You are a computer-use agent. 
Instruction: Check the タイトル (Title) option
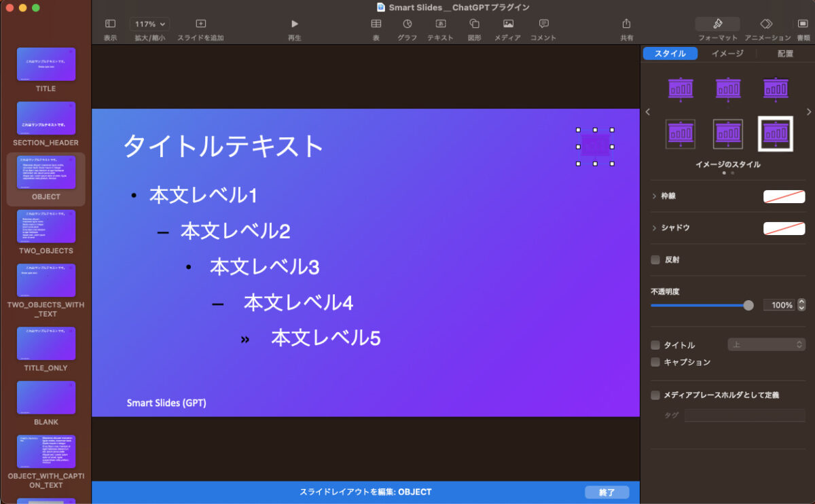pyautogui.click(x=654, y=345)
